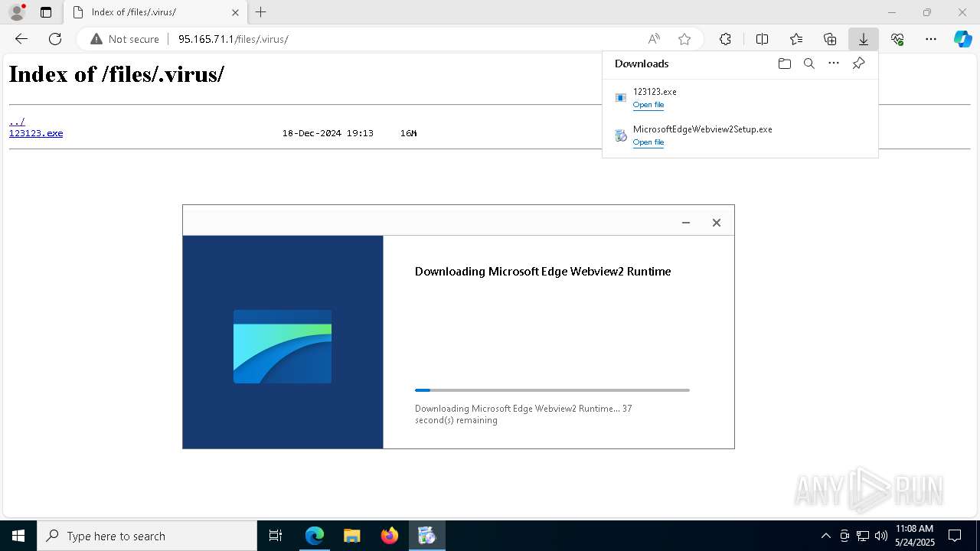Screen dimensions: 980x551
Task: Open the volume control tray icon
Action: click(x=881, y=536)
